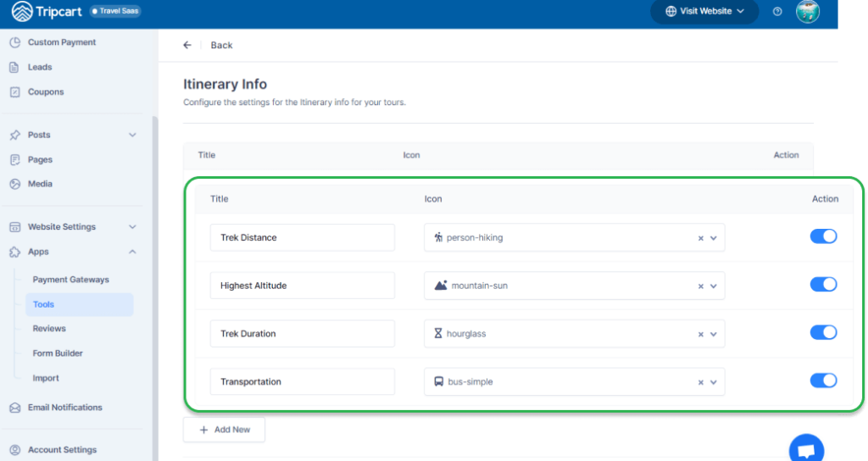This screenshot has width=868, height=461.
Task: Click the hourglass icon in Trek Duration row
Action: click(438, 334)
